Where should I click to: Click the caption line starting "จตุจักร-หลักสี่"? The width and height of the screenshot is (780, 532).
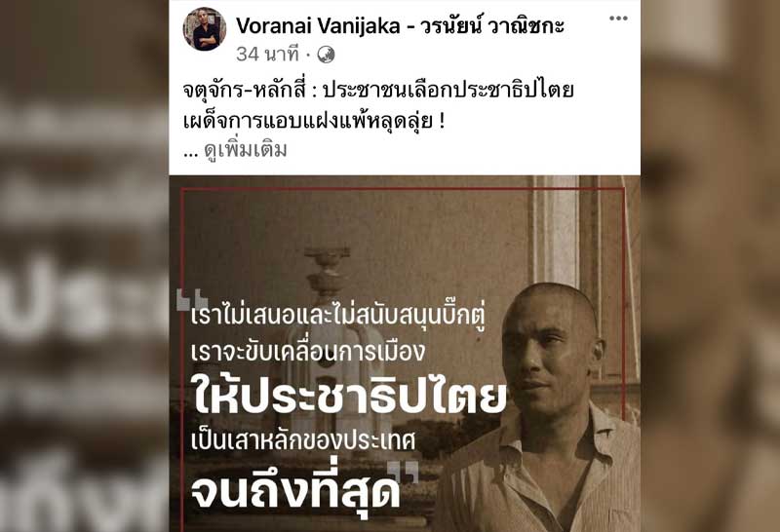coord(378,91)
